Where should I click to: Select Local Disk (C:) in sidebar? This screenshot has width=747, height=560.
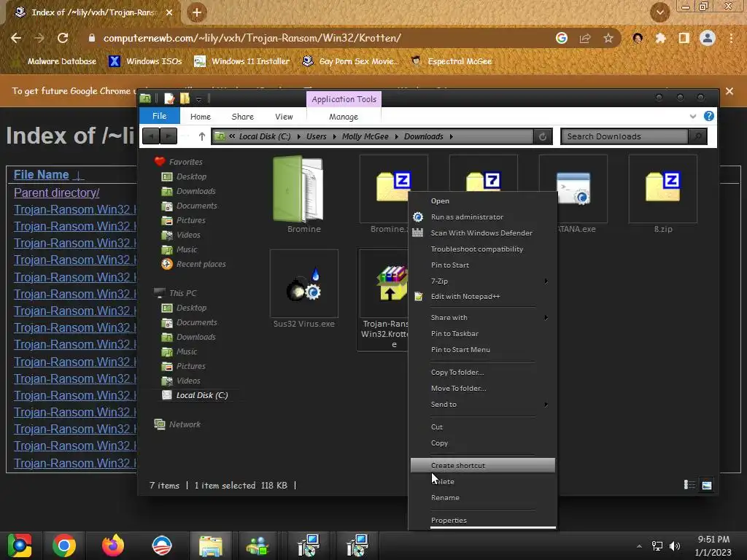196,395
